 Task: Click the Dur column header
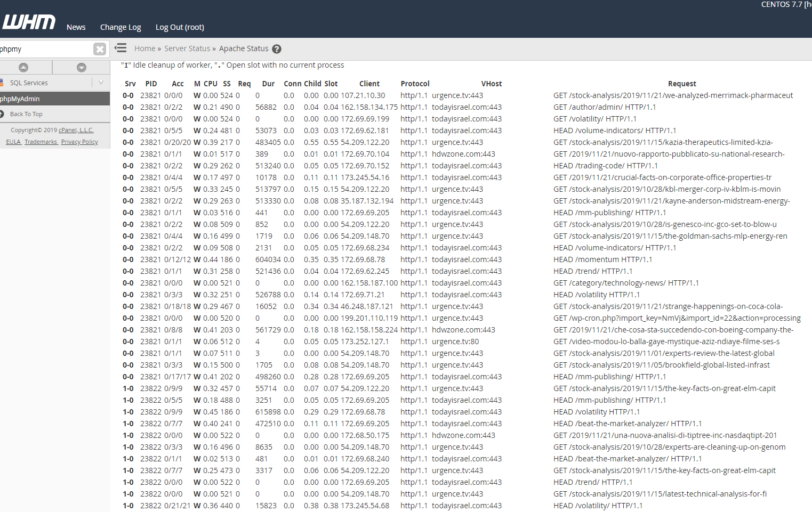(x=268, y=84)
